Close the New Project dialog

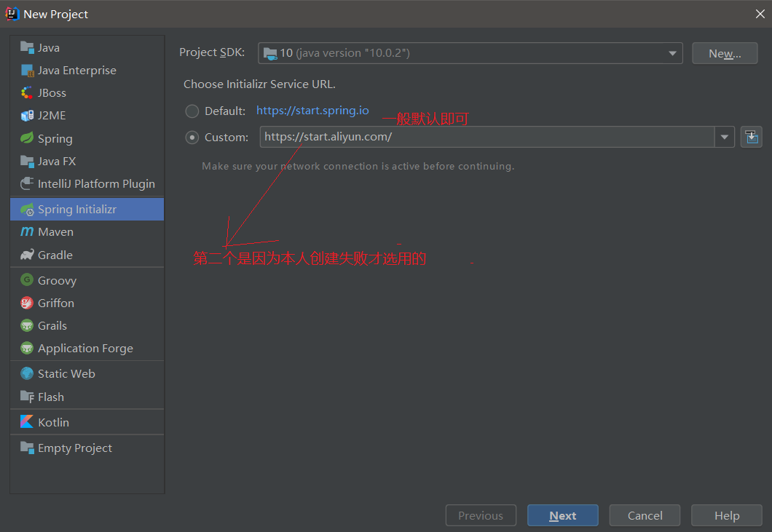[x=760, y=14]
